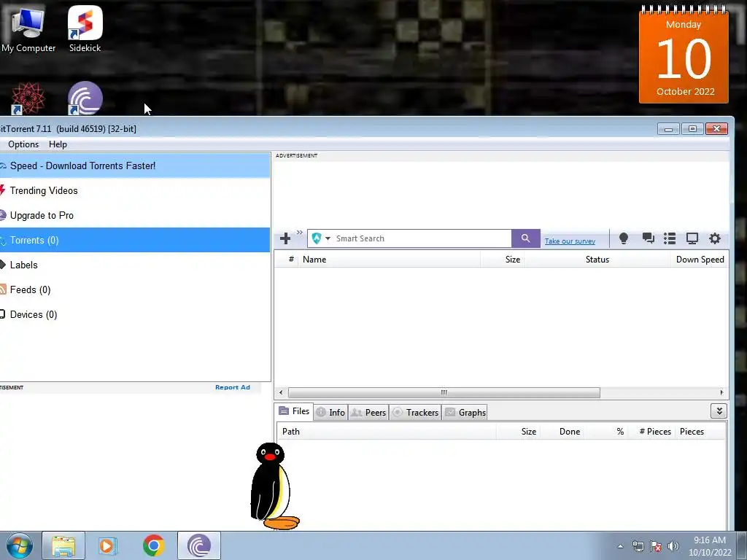747x560 pixels.
Task: Select the BitTorrent desktop shortcut icon
Action: point(85,98)
